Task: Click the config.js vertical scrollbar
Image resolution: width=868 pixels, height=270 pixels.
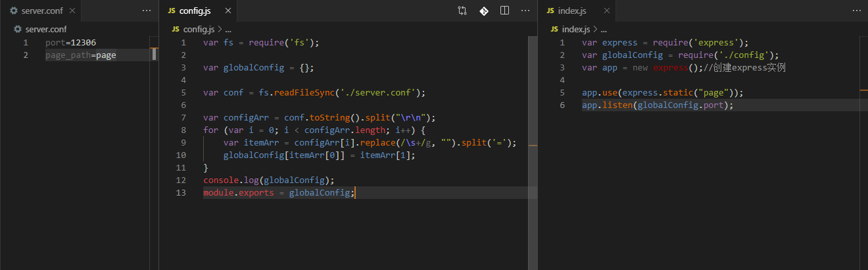Action: pyautogui.click(x=533, y=153)
